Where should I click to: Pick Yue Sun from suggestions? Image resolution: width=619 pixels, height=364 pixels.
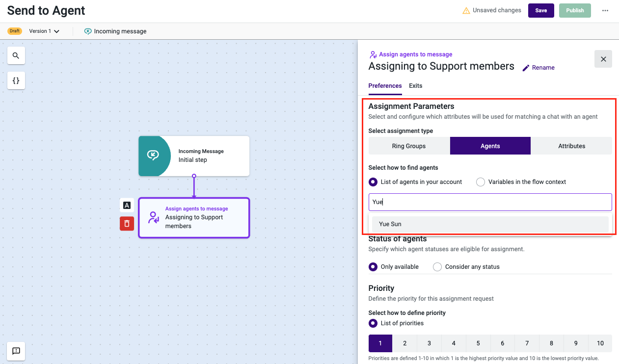490,224
